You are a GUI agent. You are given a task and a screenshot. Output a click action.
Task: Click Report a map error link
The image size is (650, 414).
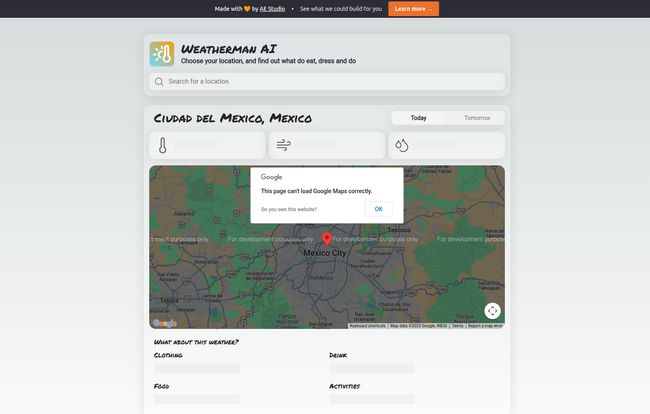[x=485, y=326]
